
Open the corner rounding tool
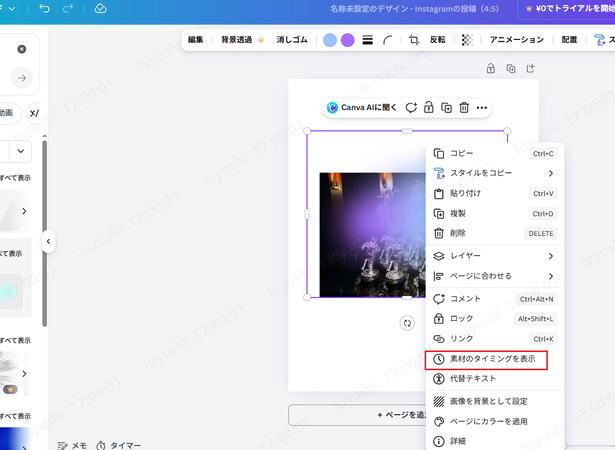(388, 40)
